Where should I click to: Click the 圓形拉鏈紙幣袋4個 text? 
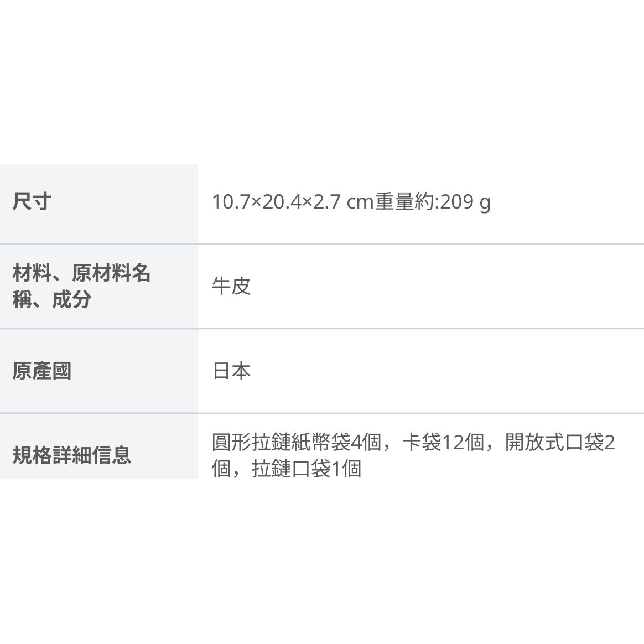click(x=297, y=443)
